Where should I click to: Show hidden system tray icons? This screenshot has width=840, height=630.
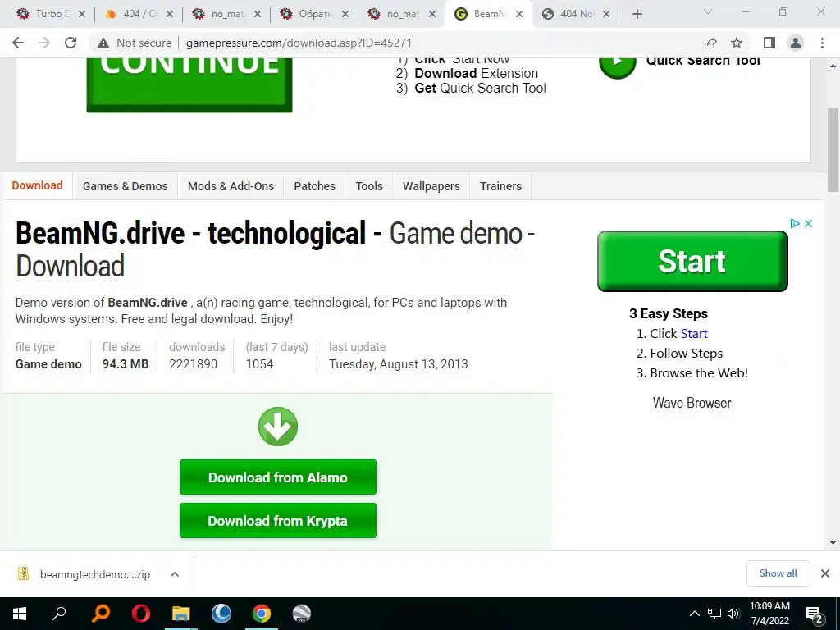point(694,614)
